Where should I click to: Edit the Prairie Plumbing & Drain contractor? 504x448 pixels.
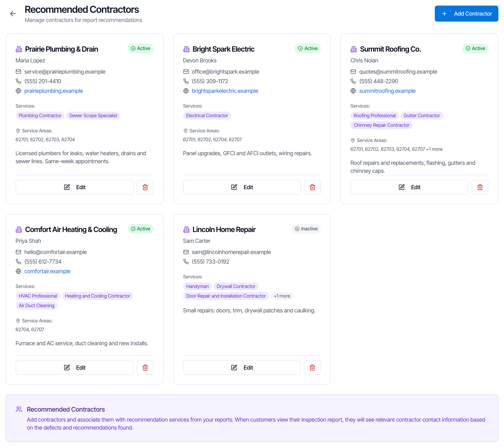pyautogui.click(x=74, y=187)
